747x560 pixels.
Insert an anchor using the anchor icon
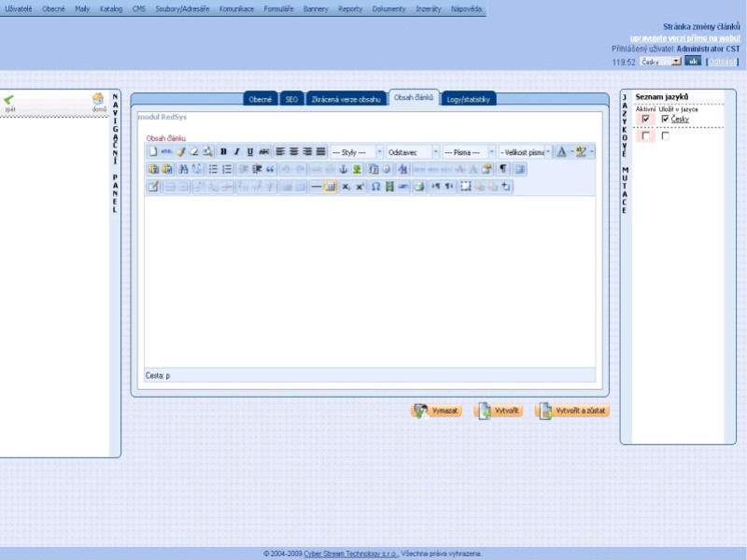[x=342, y=169]
